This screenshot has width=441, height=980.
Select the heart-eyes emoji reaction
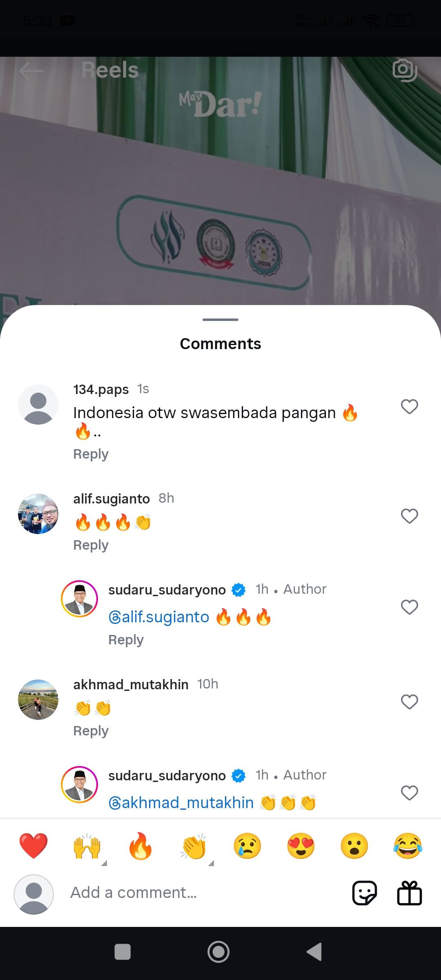tap(301, 846)
